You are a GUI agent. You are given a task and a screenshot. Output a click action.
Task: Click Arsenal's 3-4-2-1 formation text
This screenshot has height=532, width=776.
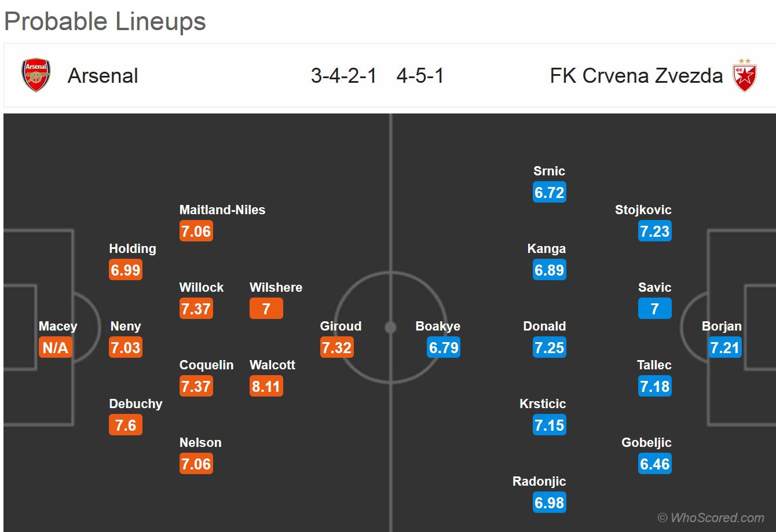click(343, 76)
